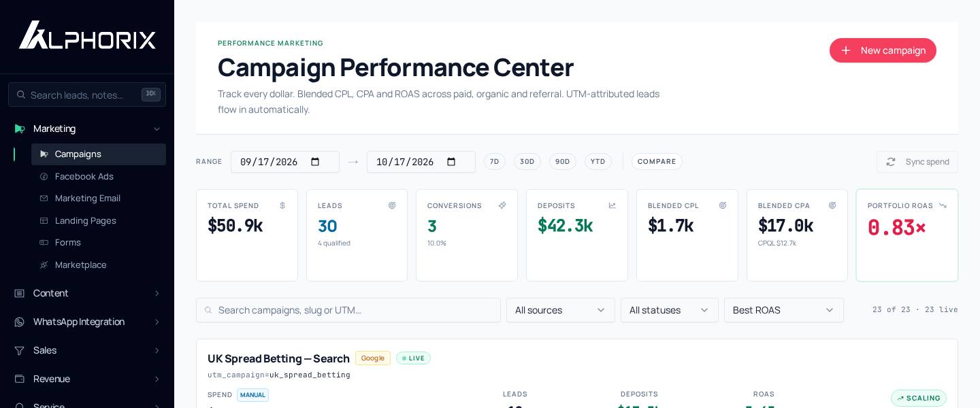The image size is (980, 408).
Task: Click the target icon on Leads card
Action: (392, 205)
